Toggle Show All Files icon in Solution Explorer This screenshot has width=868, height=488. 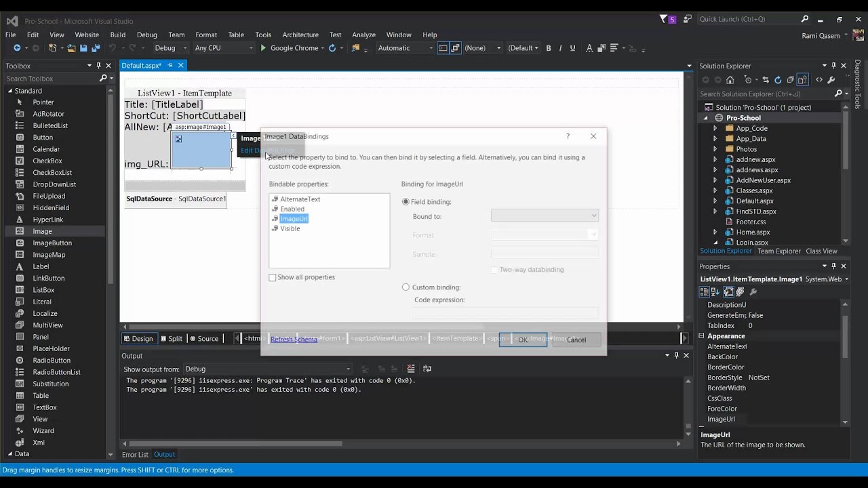(x=802, y=80)
